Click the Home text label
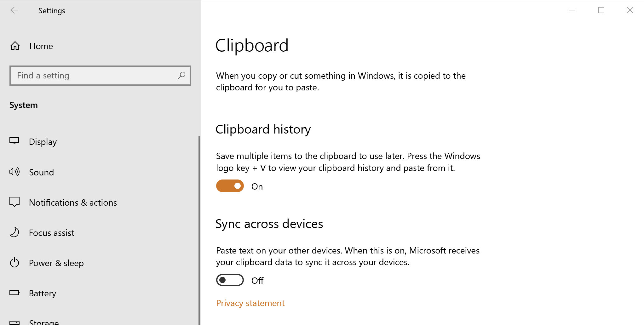This screenshot has height=325, width=644. click(41, 46)
